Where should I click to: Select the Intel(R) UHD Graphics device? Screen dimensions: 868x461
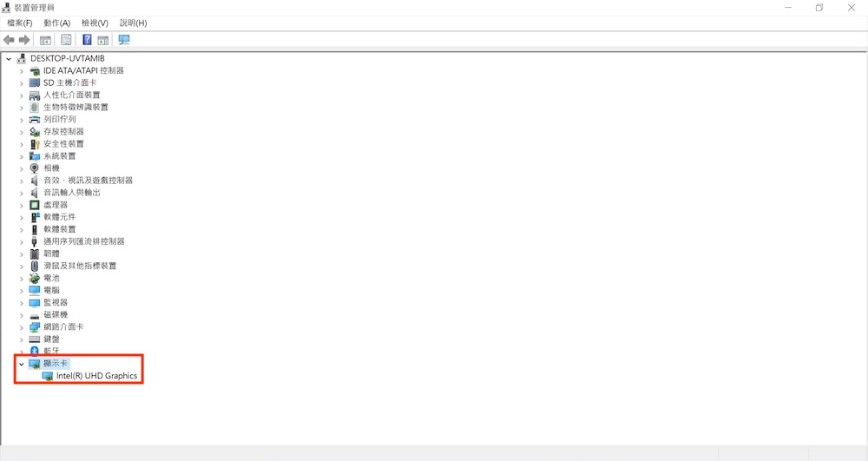pyautogui.click(x=97, y=376)
